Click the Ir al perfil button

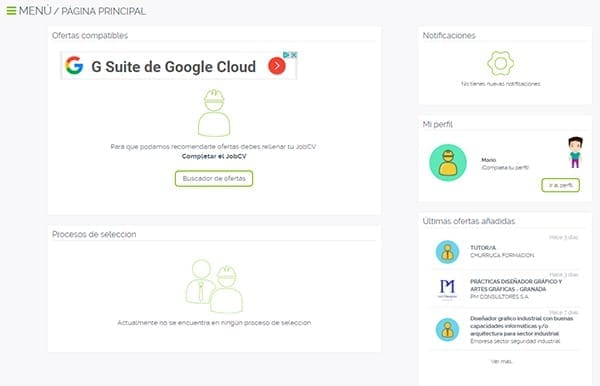pyautogui.click(x=561, y=185)
